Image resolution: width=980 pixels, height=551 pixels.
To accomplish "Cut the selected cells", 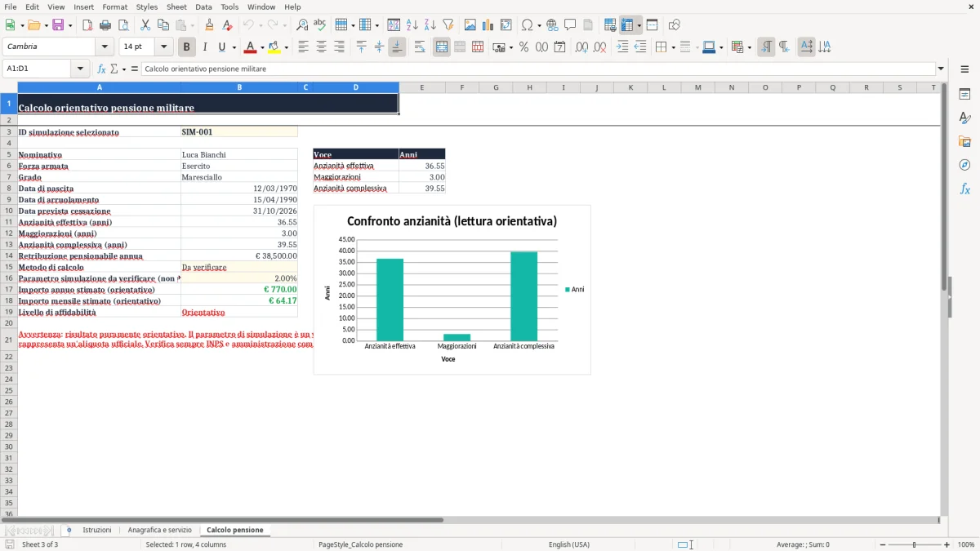I will tap(145, 25).
